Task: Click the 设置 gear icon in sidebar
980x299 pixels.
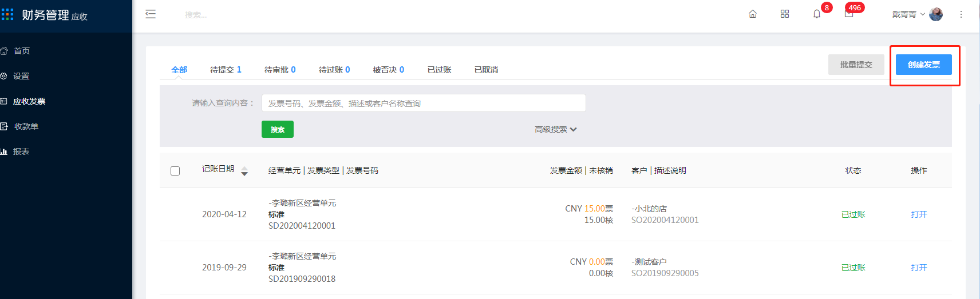Action: click(3, 76)
